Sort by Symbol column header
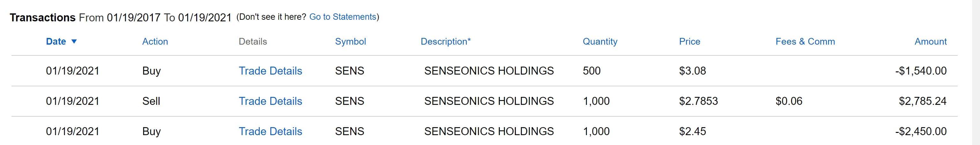This screenshot has height=145, width=980. click(350, 41)
